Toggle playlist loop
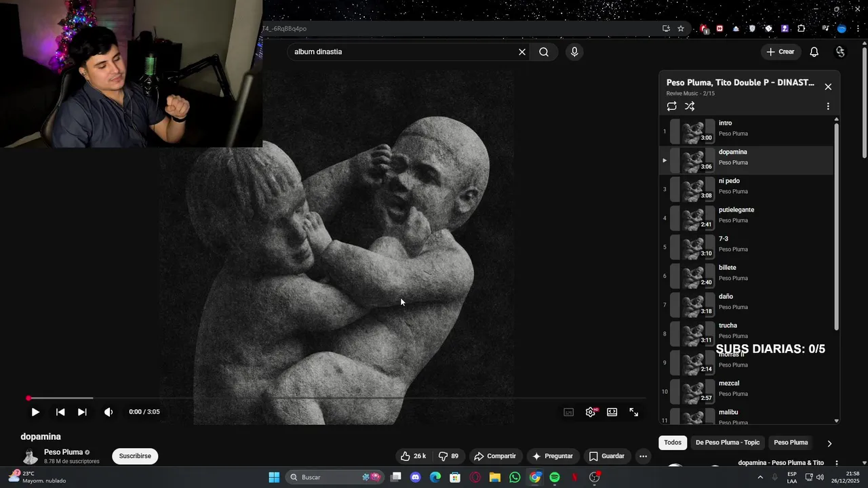Screen dimensions: 868x488 (x=671, y=106)
